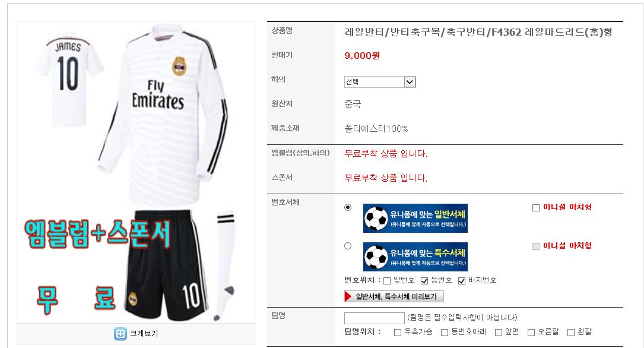
Task: Uncheck the 등번호 checkbox
Action: (x=424, y=281)
